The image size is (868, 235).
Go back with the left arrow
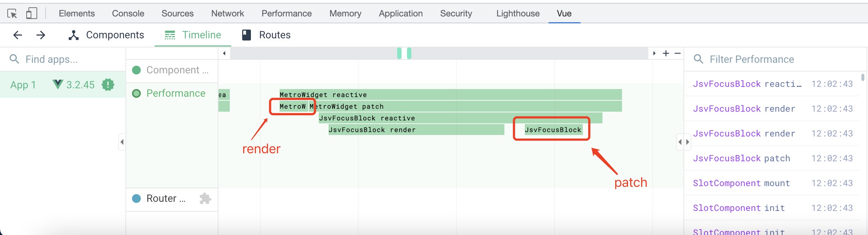[18, 35]
